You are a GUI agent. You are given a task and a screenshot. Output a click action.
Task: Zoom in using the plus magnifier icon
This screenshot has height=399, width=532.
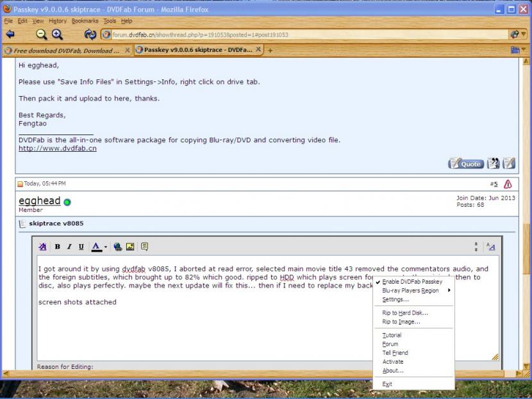[57, 34]
